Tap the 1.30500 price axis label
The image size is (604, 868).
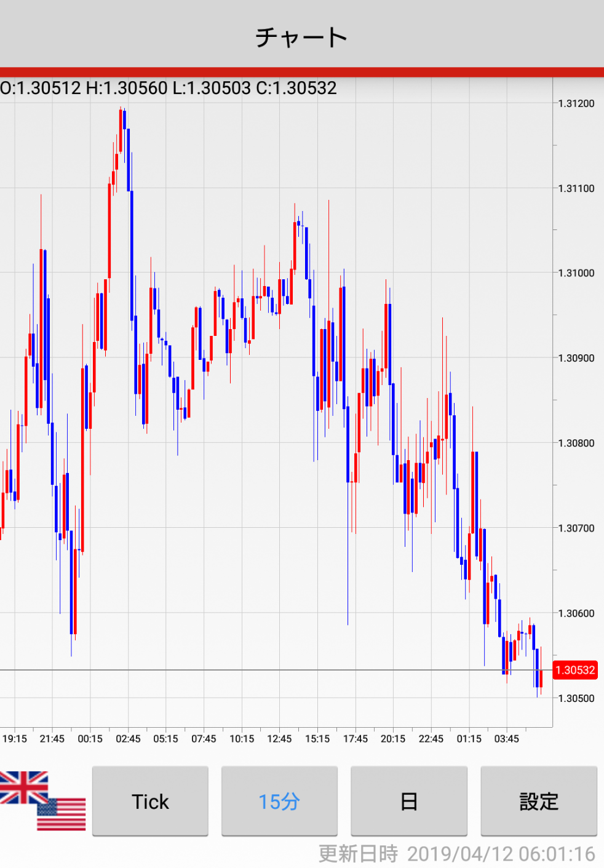576,698
